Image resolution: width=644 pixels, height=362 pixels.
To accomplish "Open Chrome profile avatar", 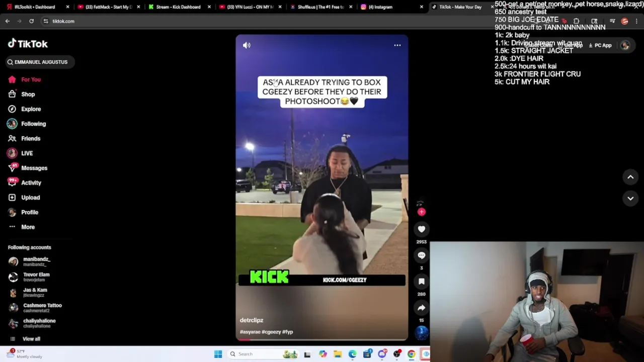I will [624, 21].
